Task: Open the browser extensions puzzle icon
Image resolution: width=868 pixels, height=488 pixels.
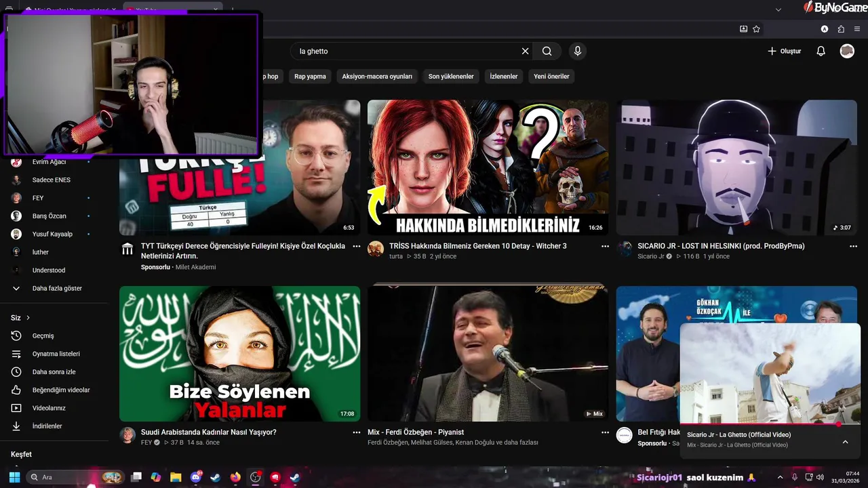Action: 841,29
